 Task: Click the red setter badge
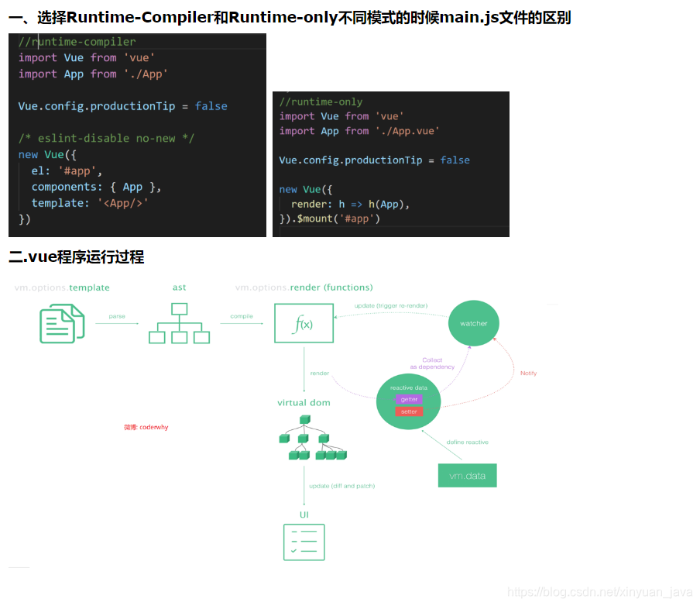coord(409,411)
